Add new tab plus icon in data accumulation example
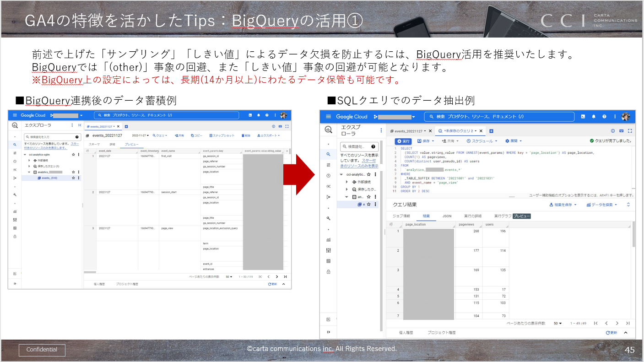 (126, 126)
